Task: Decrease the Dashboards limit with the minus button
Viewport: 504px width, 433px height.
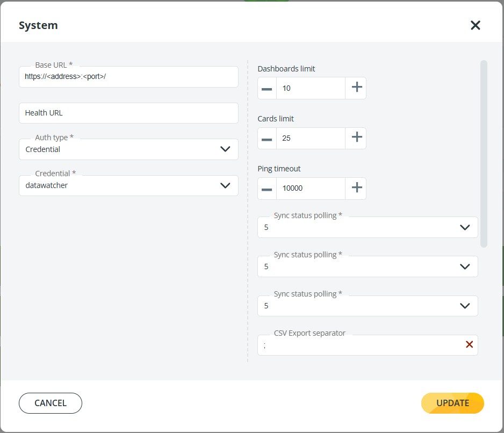Action: (x=267, y=88)
